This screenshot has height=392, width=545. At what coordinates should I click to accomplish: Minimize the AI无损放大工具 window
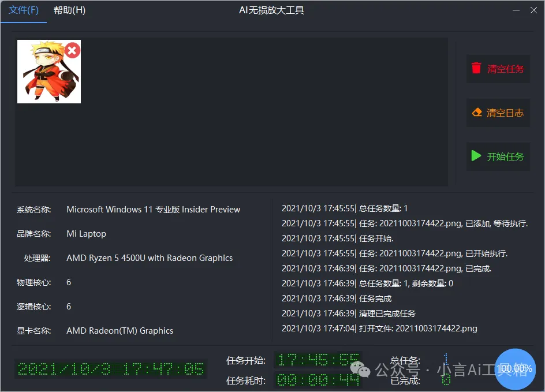pos(516,10)
